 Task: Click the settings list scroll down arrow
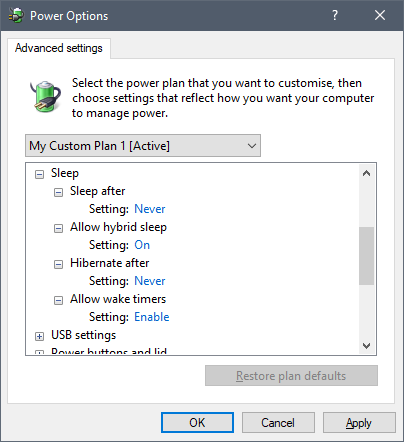(x=366, y=346)
